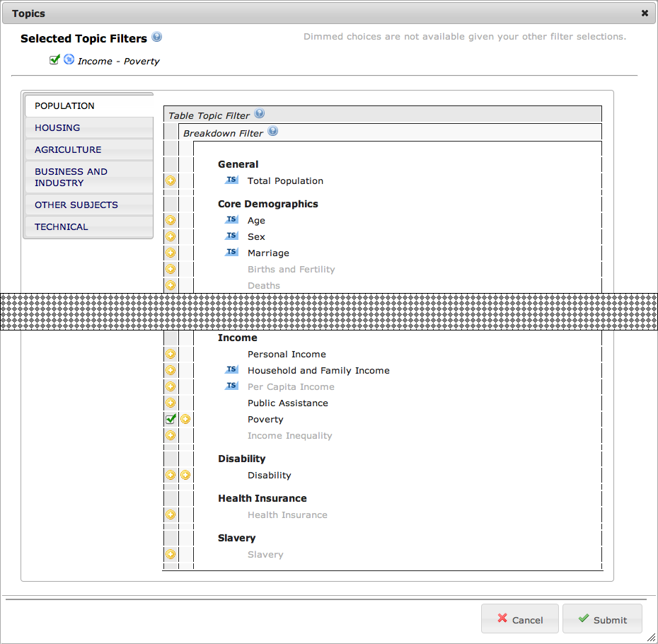Click the TS icon next to Marriage
658x644 pixels.
pos(231,253)
